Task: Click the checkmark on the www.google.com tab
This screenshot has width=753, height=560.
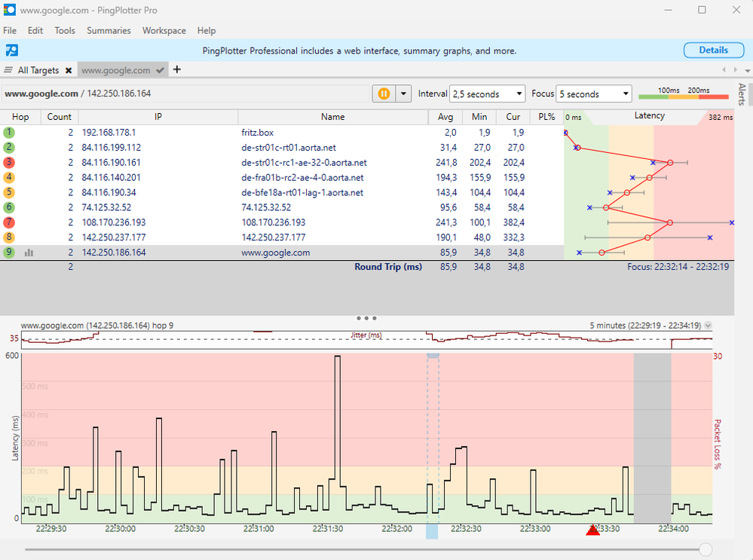Action: point(160,70)
